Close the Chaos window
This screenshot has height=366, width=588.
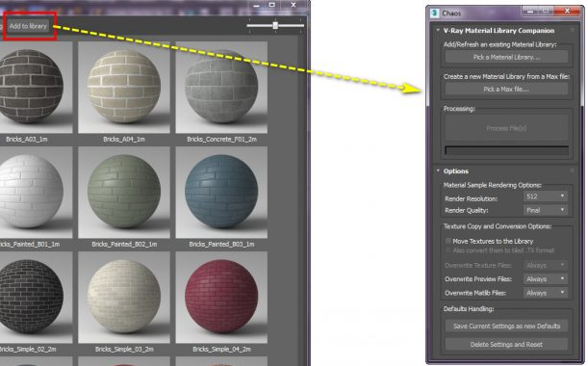pyautogui.click(x=568, y=11)
